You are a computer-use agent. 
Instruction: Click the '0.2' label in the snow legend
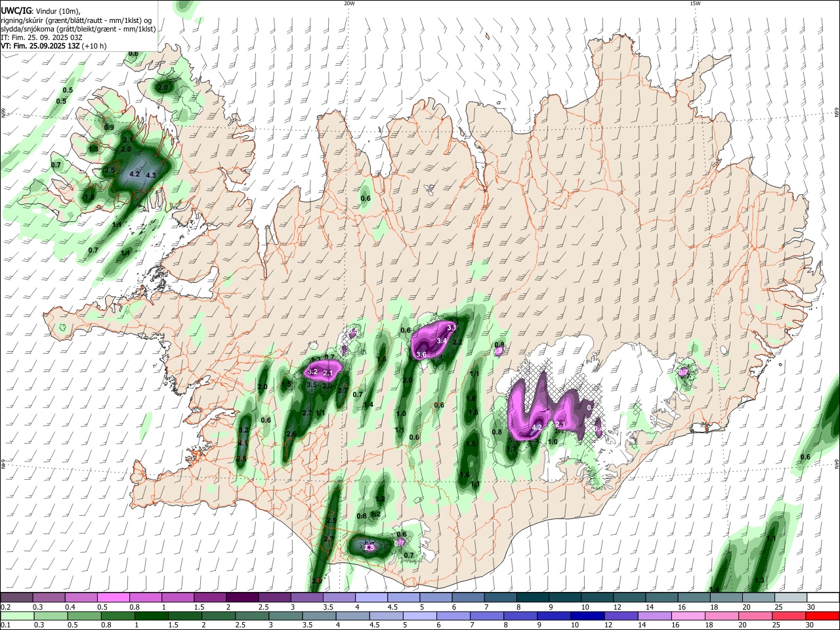(5, 607)
